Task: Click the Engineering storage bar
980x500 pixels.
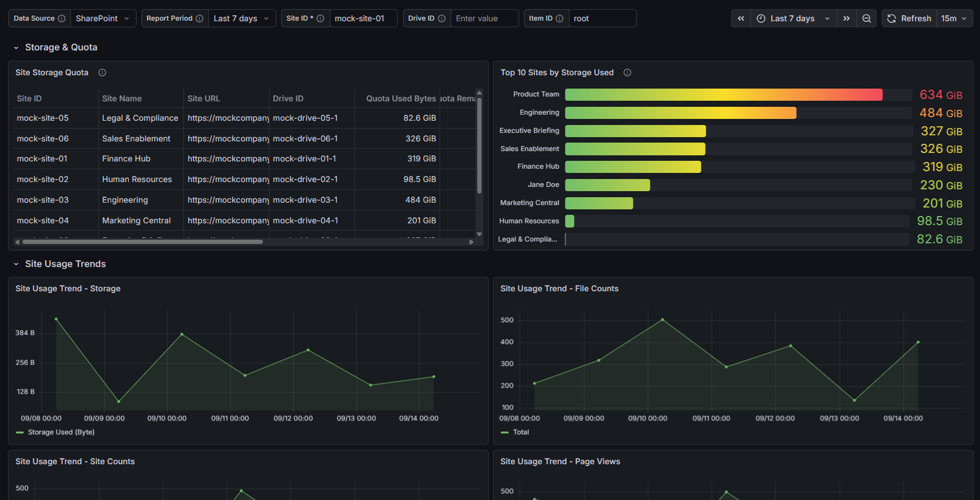Action: tap(681, 113)
